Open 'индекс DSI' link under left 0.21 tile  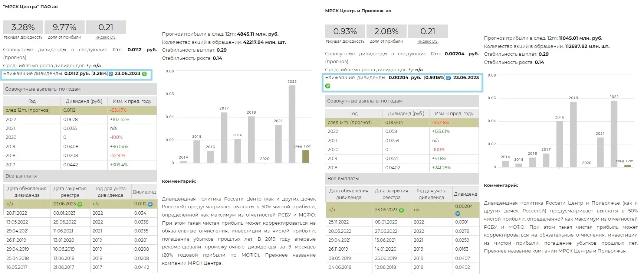106,38
